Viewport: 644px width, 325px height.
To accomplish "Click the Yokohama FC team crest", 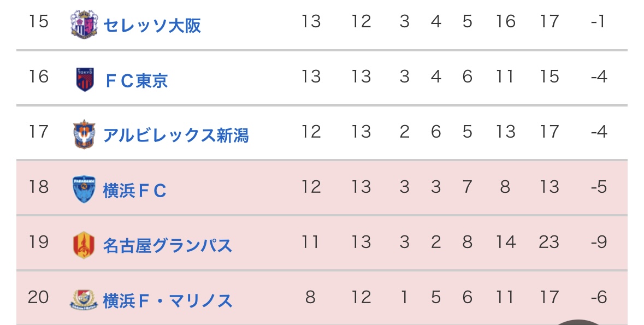I will pyautogui.click(x=84, y=190).
